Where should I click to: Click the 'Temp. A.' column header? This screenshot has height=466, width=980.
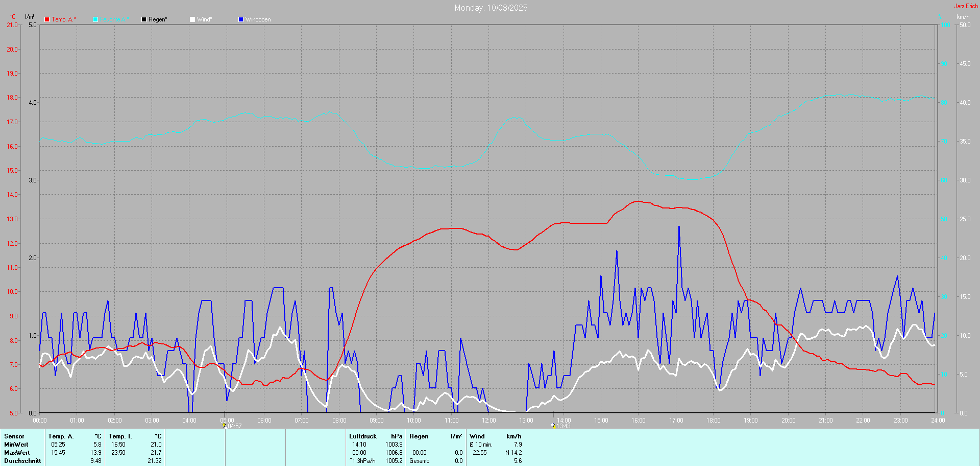pos(61,436)
